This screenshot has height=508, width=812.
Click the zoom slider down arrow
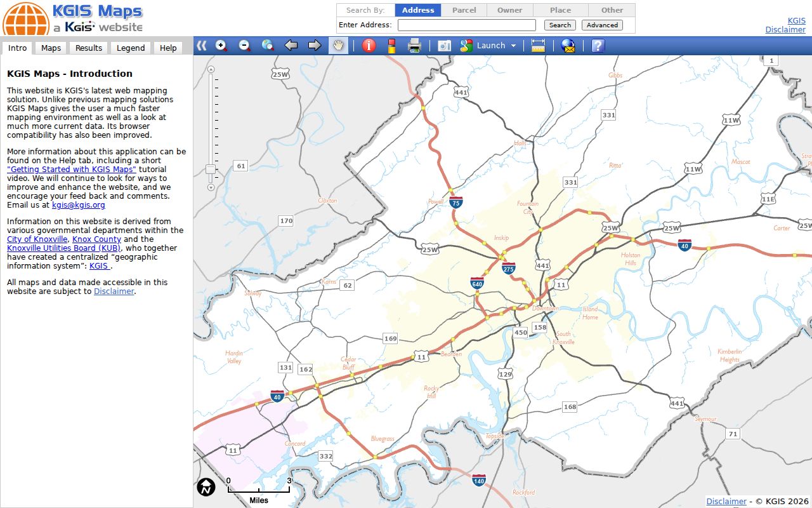211,188
